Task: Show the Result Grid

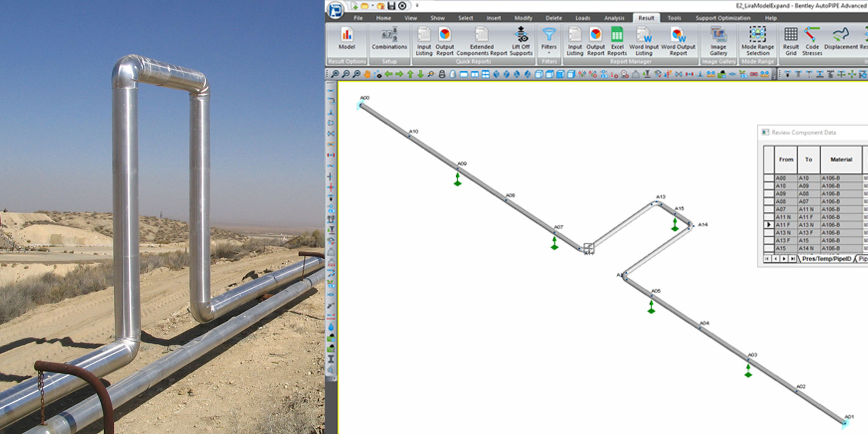Action: click(791, 41)
